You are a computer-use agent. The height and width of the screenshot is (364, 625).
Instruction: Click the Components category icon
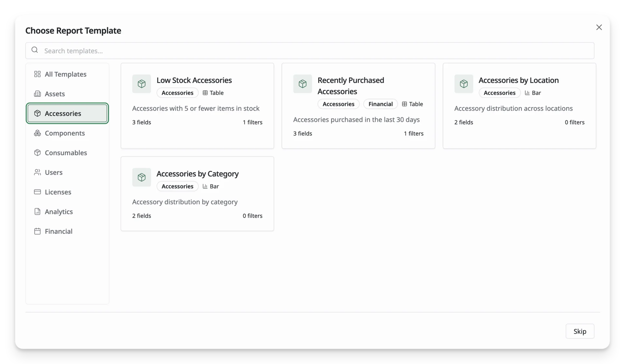pos(37,133)
